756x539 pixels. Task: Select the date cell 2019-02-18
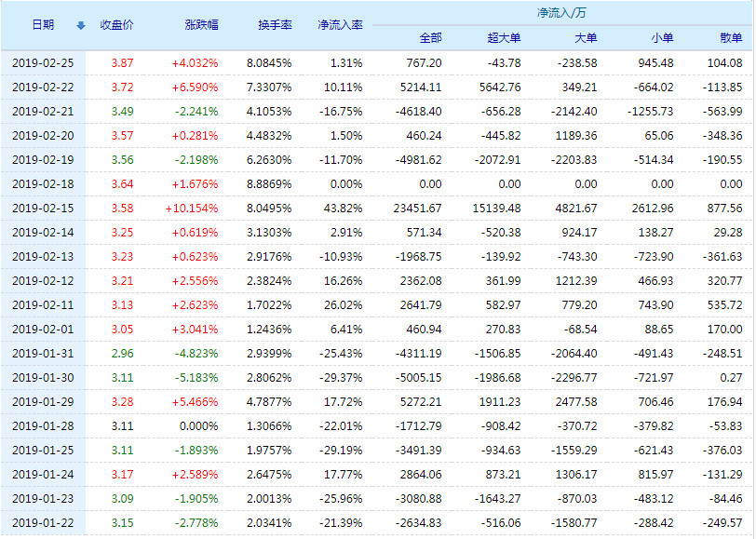pyautogui.click(x=43, y=184)
